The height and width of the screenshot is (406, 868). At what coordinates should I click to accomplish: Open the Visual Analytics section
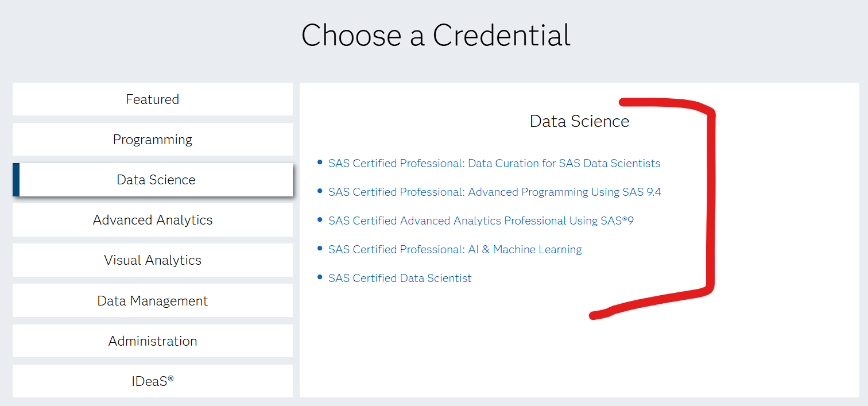pos(152,260)
